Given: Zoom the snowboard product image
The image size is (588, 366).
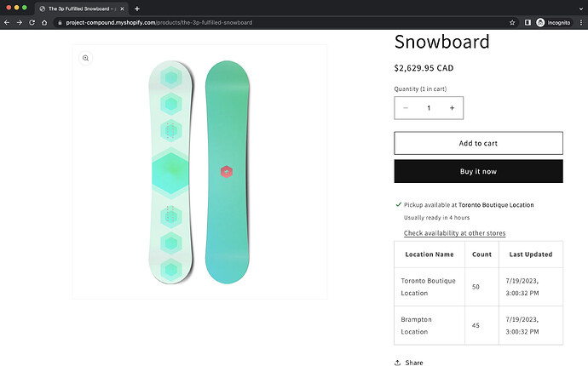Looking at the screenshot, I should pyautogui.click(x=85, y=58).
